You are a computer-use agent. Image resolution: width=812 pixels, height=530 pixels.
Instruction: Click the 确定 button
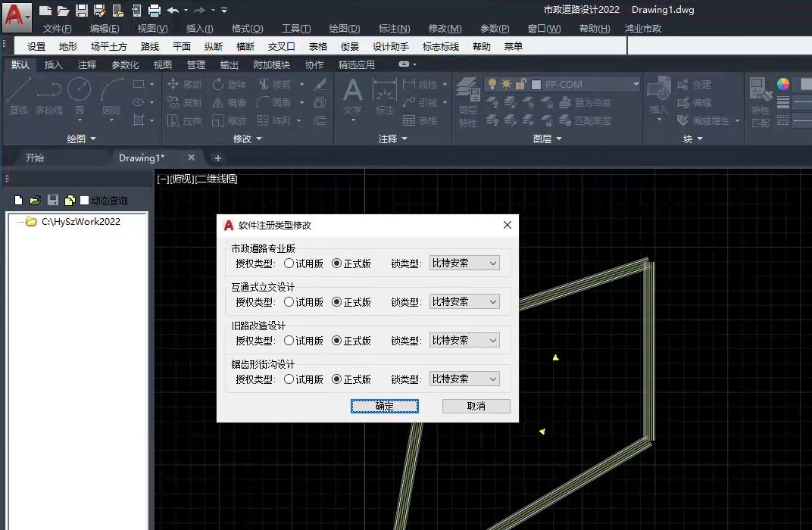(384, 407)
